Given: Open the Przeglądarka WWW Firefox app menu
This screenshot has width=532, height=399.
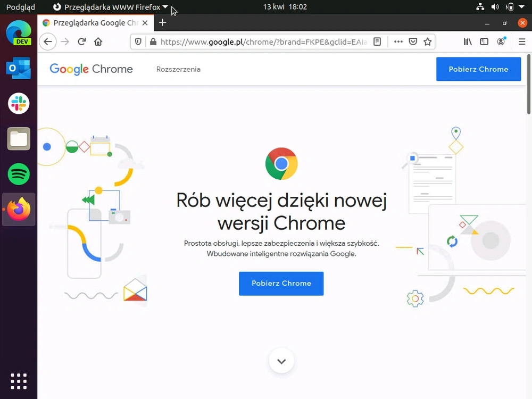Looking at the screenshot, I should point(111,7).
